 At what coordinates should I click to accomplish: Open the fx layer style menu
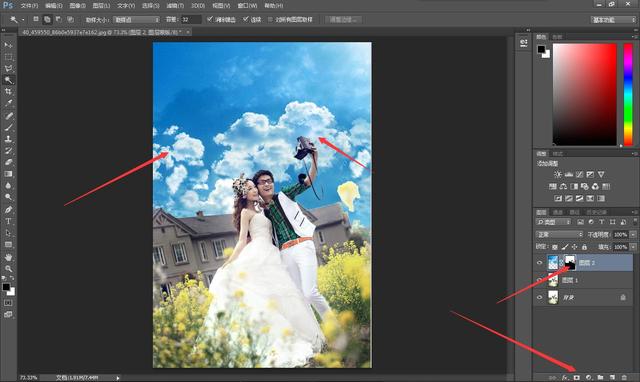pos(565,378)
